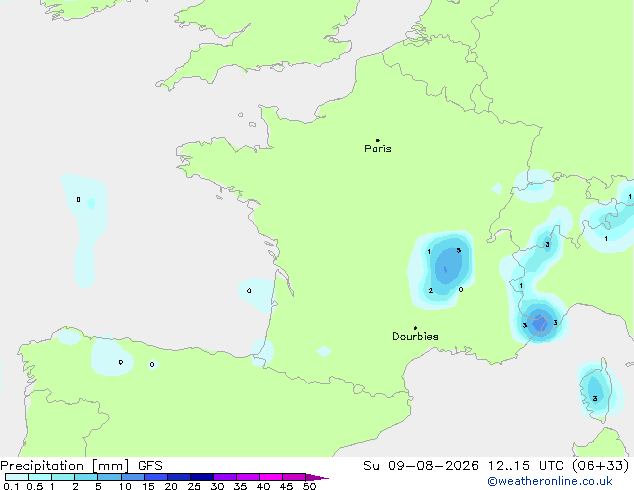Pick the 10–15 mm legend swatch
The image size is (634, 490).
(132, 477)
